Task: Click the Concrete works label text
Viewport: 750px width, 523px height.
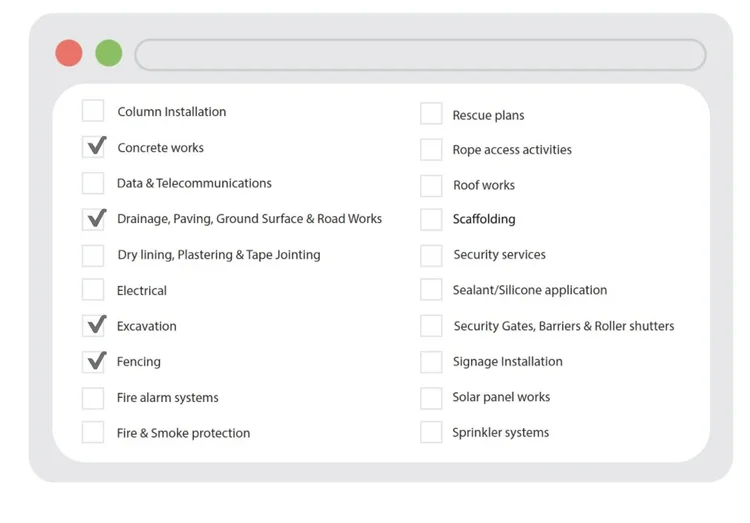Action: [x=161, y=147]
